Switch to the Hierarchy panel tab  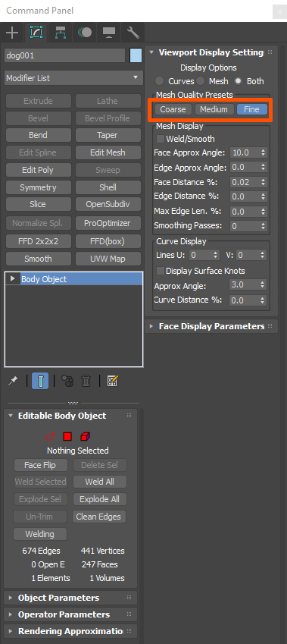click(x=61, y=33)
